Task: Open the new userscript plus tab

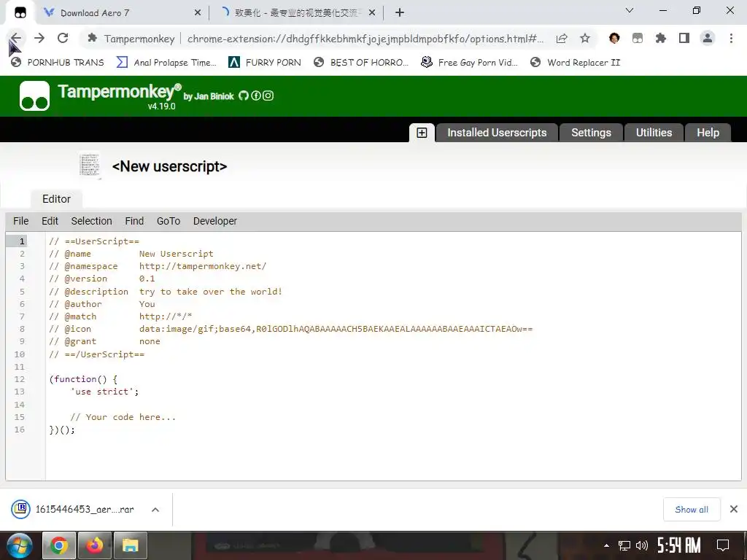Action: [422, 133]
